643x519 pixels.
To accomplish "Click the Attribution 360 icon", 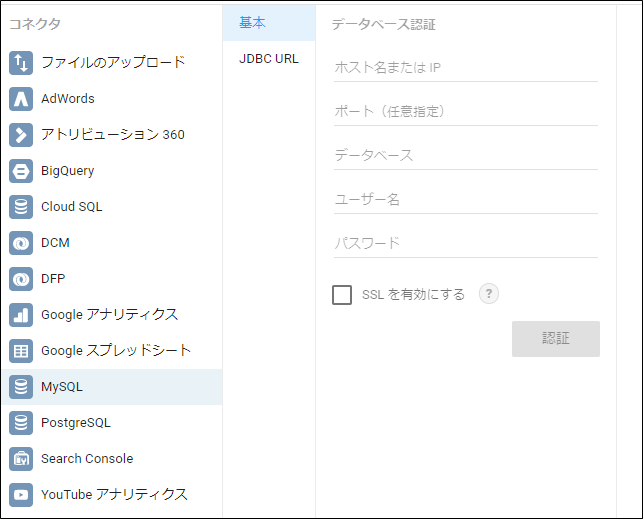I will (21, 135).
